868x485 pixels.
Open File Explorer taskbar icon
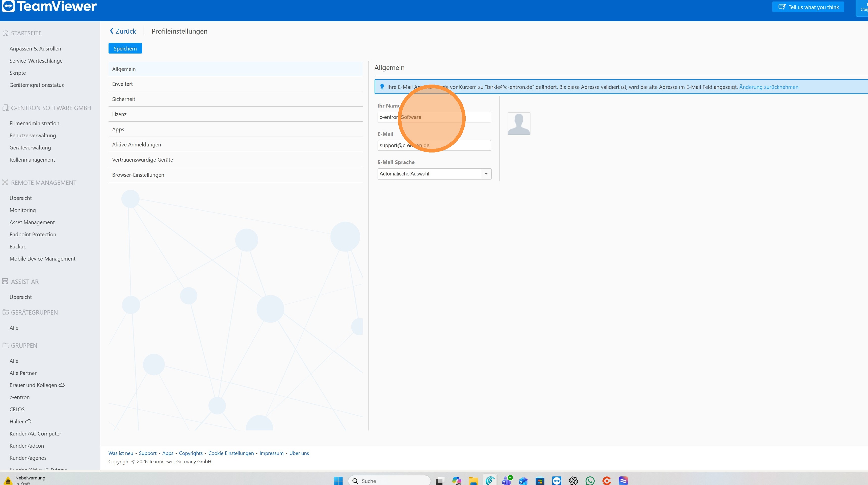[473, 481]
